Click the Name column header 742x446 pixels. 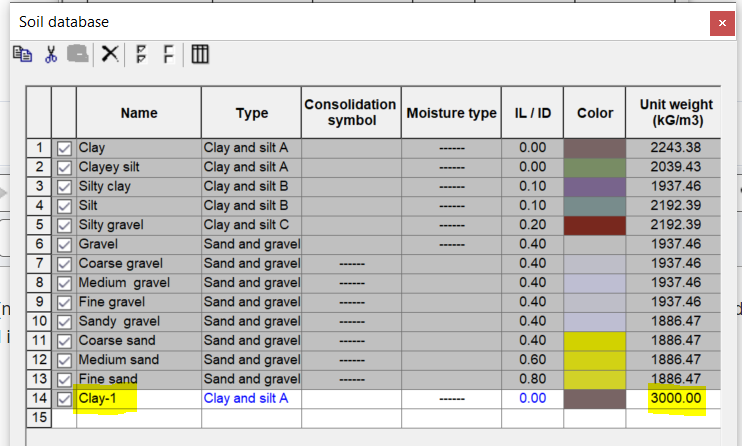139,113
